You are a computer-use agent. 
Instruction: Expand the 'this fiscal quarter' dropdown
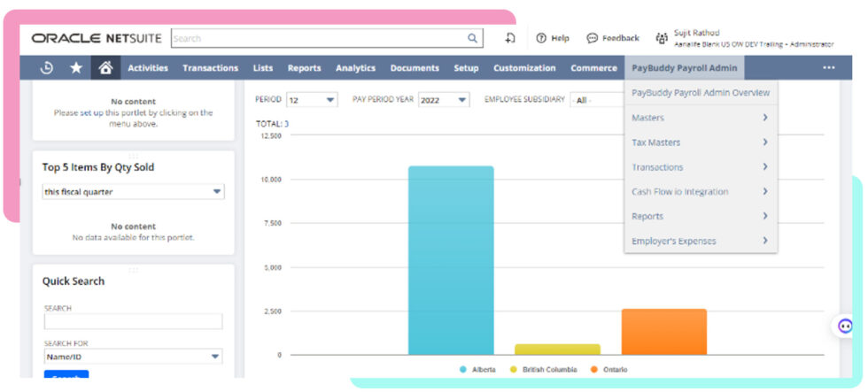(x=133, y=192)
